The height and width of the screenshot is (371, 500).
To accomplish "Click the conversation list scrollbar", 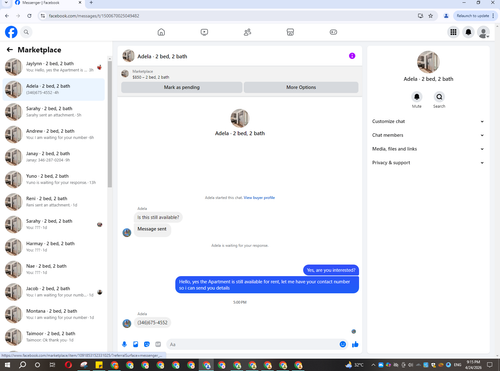I will coord(110,123).
